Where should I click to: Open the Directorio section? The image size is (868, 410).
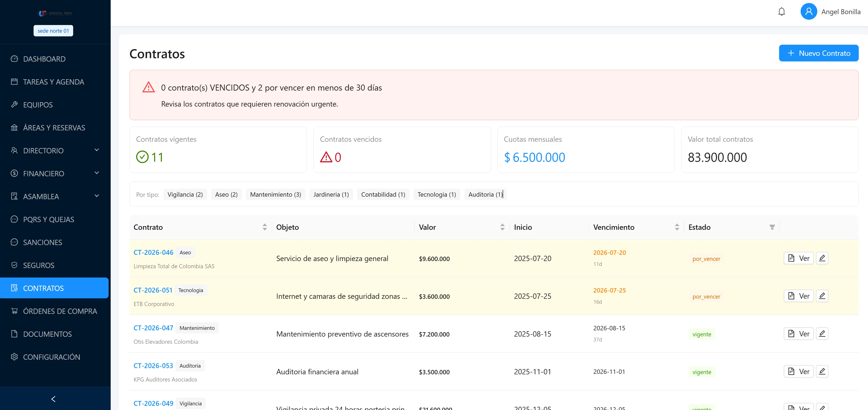[54, 151]
